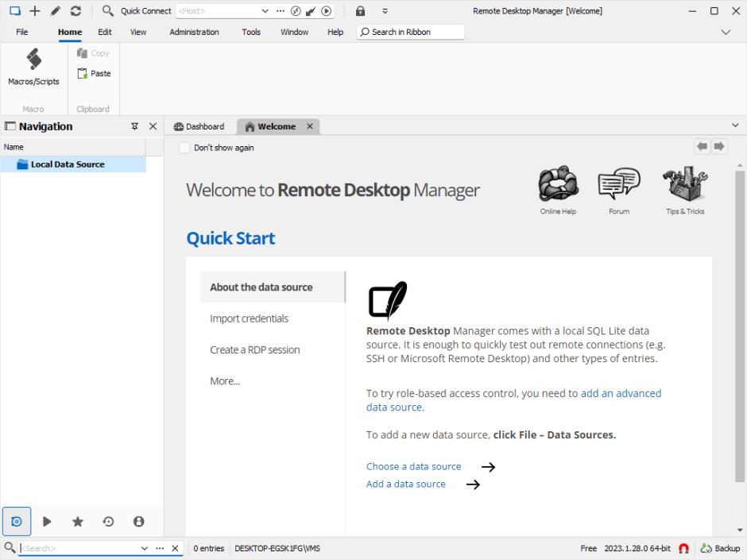Switch to the Dashboard tab
This screenshot has height=560, width=747.
click(x=199, y=126)
